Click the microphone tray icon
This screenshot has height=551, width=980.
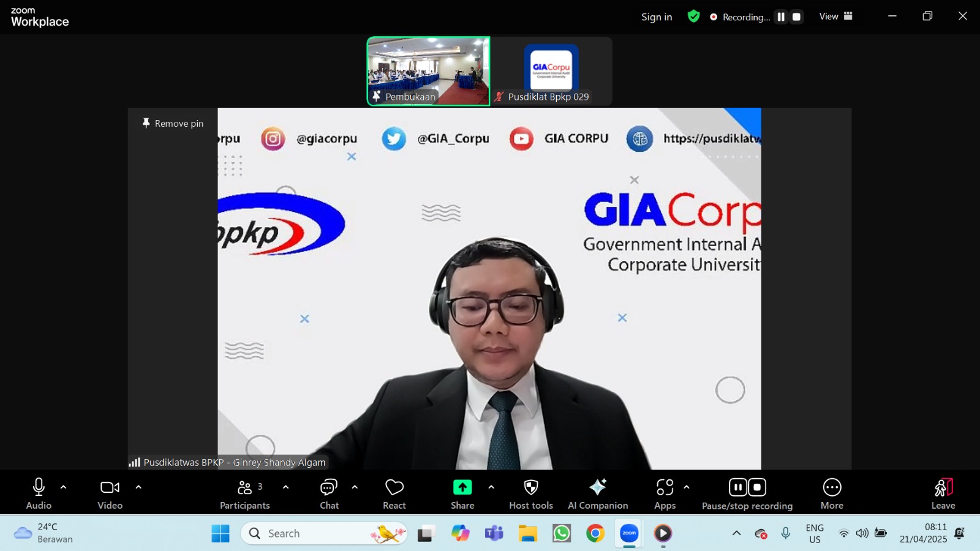786,533
